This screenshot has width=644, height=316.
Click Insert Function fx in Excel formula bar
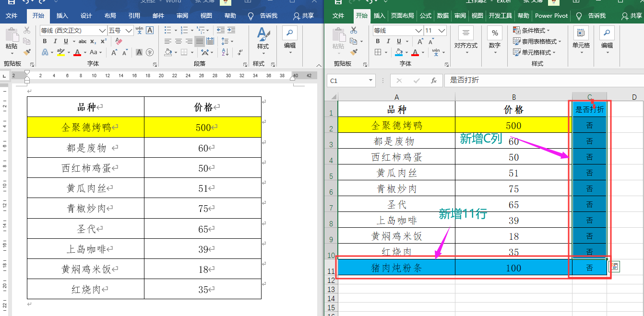(x=434, y=81)
